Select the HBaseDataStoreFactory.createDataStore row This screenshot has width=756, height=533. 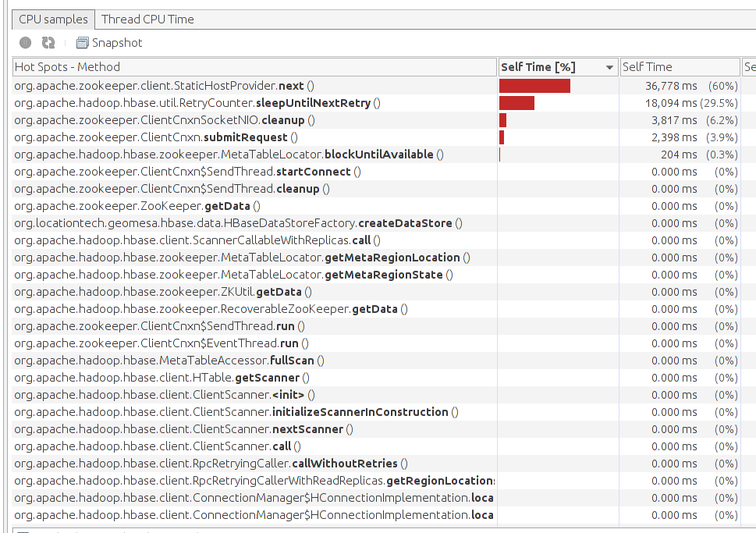click(x=238, y=223)
